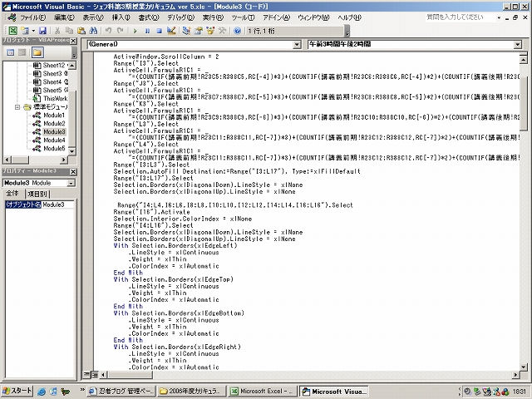Open the Object Browser toolbar icon
Screen dimensions: 532x399
point(210,31)
